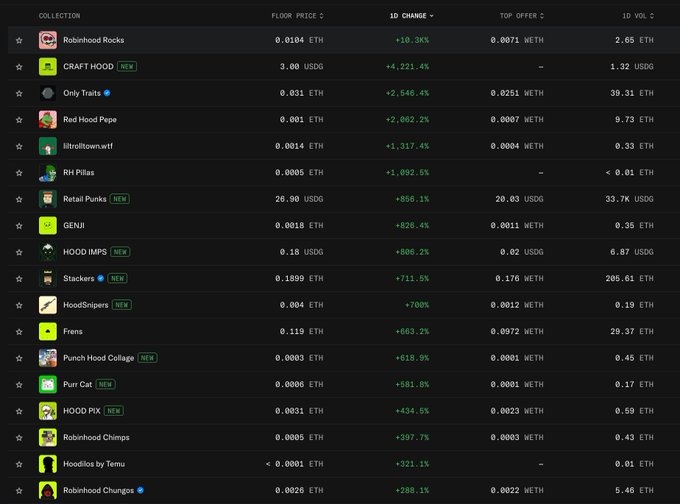Star the Frens collection row

click(19, 332)
